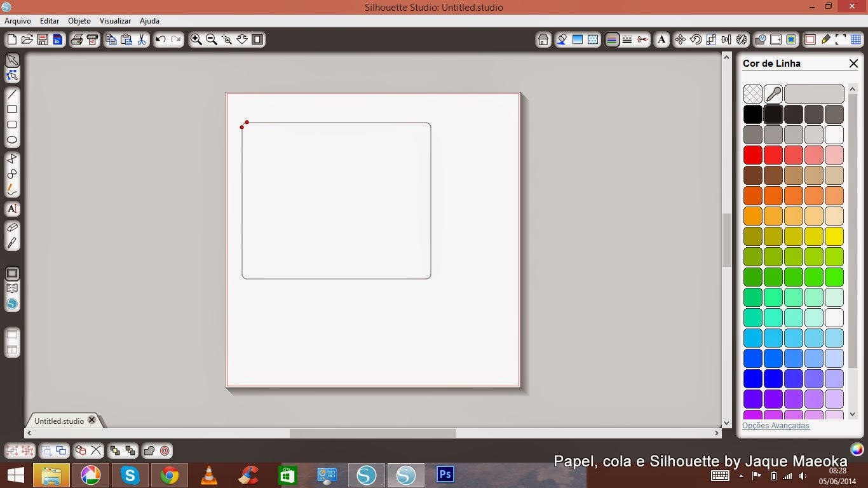Open the Fill Gradient window icon
This screenshot has height=488, width=868.
point(578,39)
